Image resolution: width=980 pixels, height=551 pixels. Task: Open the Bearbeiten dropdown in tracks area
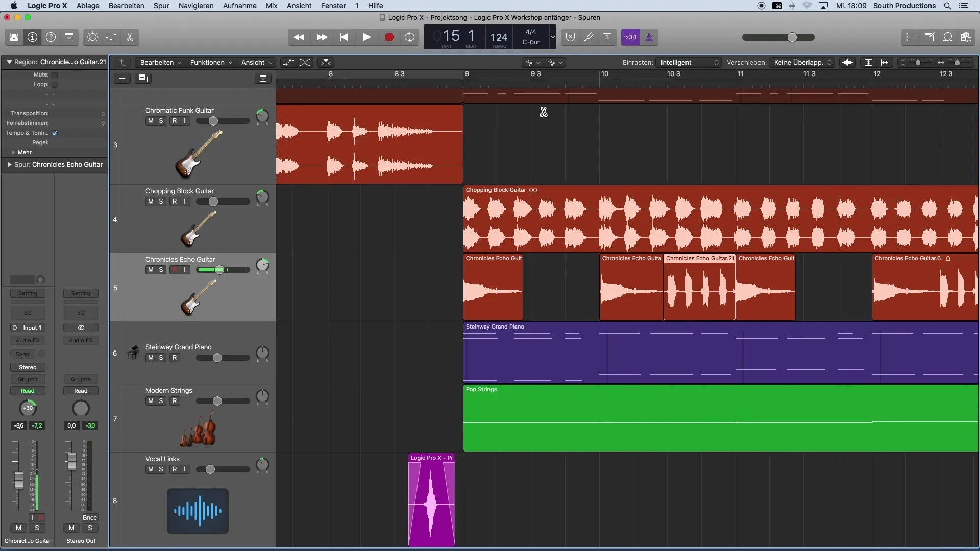click(x=160, y=63)
